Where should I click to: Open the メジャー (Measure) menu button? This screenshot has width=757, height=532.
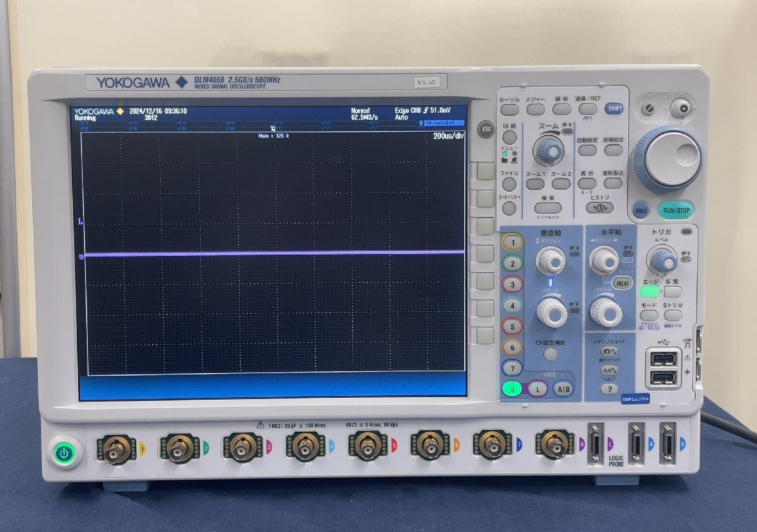[x=536, y=110]
